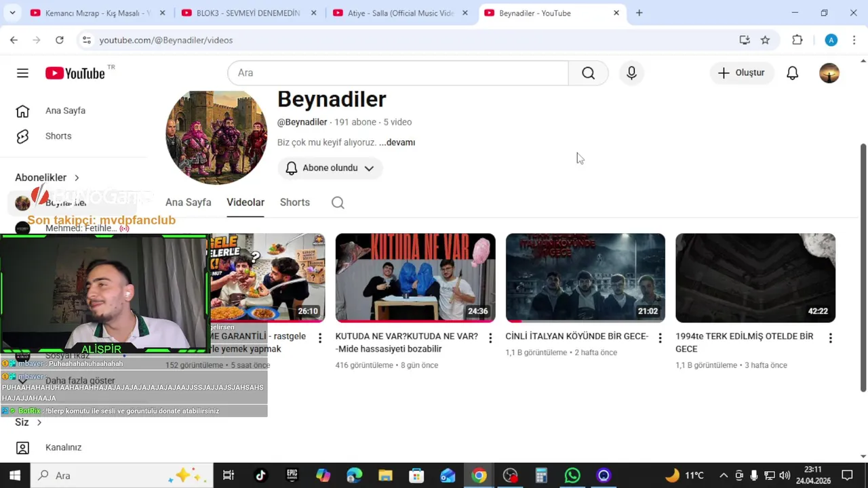Launch Epic Games from the taskbar
Screen dimensions: 868x488
[292, 475]
